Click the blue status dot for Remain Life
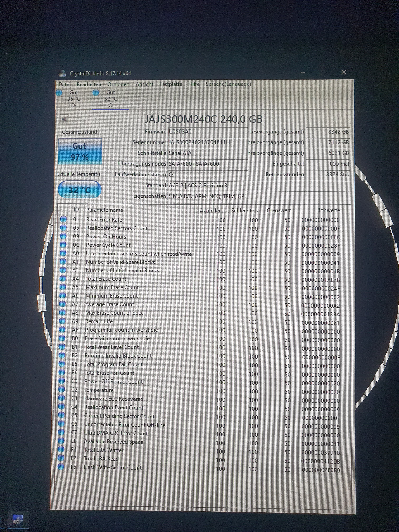The width and height of the screenshot is (399, 532). [62, 321]
